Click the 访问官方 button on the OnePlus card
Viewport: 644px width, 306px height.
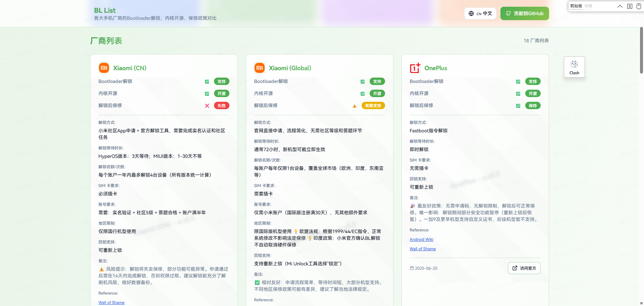[x=524, y=268]
